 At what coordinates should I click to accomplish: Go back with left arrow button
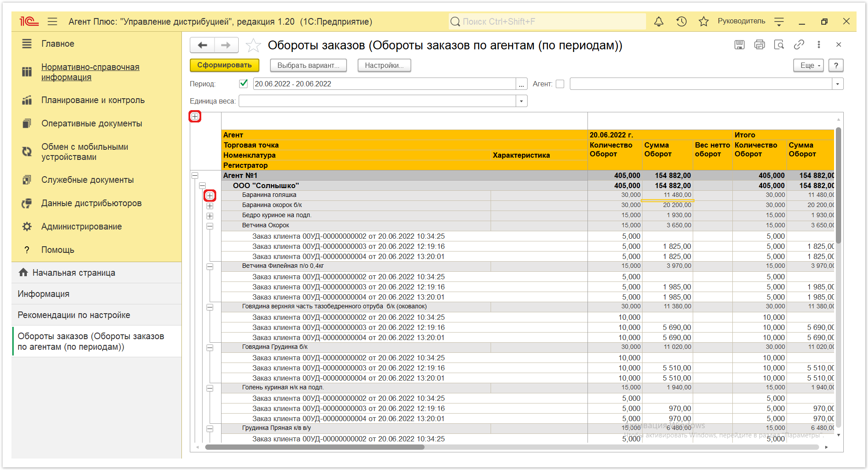click(x=203, y=45)
